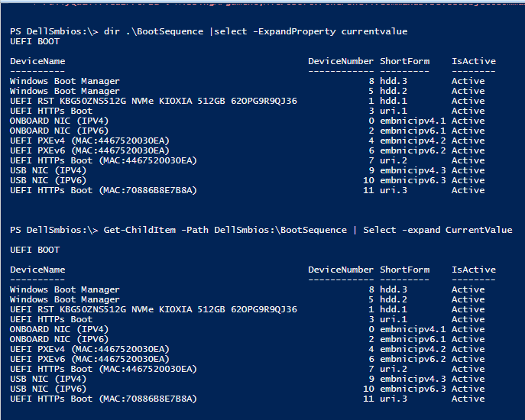Click 'uri.3' short form in the upper table
The height and width of the screenshot is (420, 525).
(x=394, y=190)
